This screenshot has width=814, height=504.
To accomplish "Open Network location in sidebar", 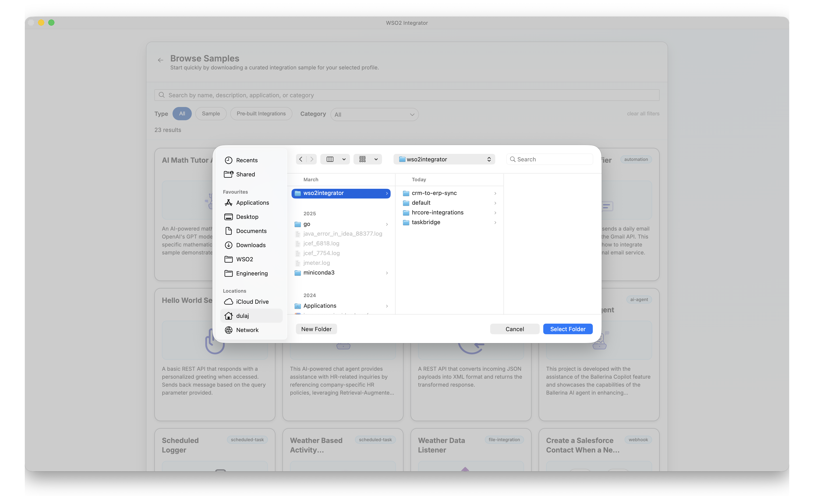I will point(251,330).
